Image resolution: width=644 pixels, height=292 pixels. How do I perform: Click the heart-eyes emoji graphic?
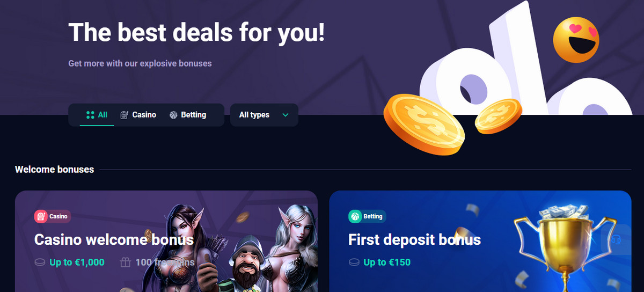(576, 40)
